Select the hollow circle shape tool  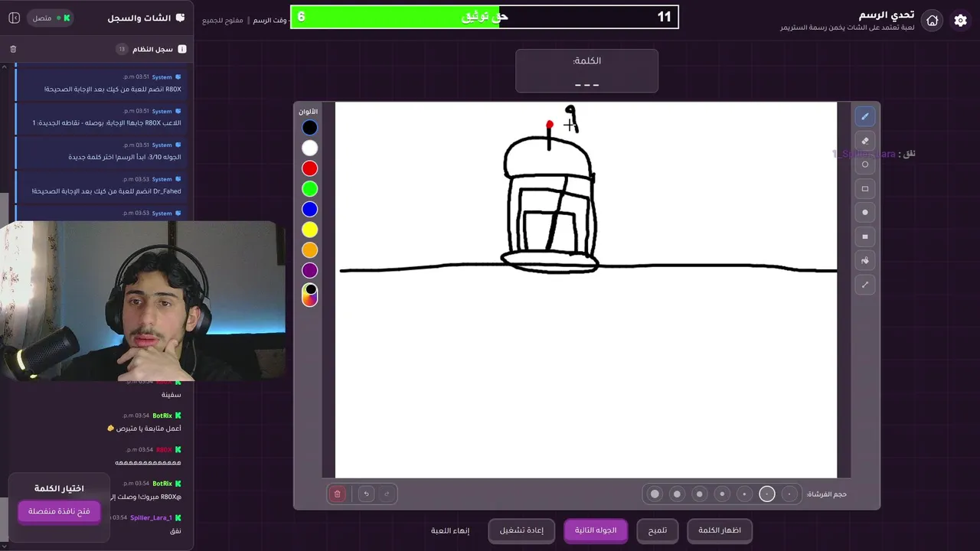coord(865,165)
